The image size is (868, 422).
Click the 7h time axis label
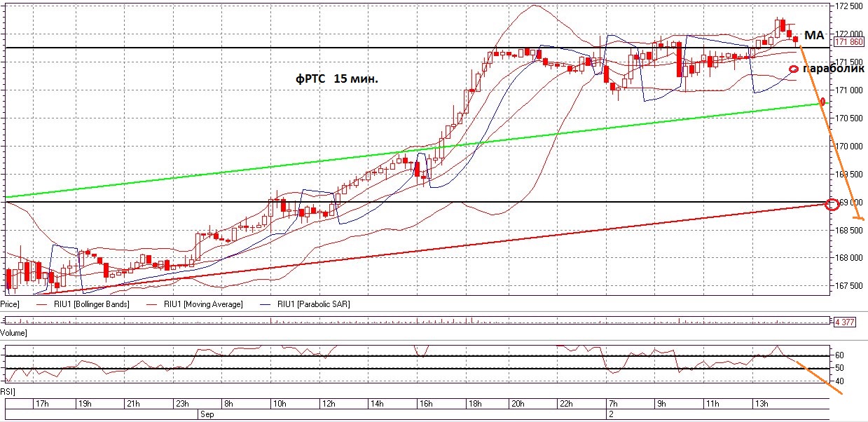point(613,404)
